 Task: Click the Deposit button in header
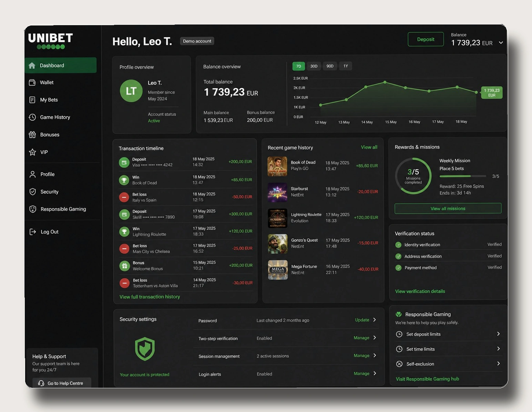tap(426, 39)
